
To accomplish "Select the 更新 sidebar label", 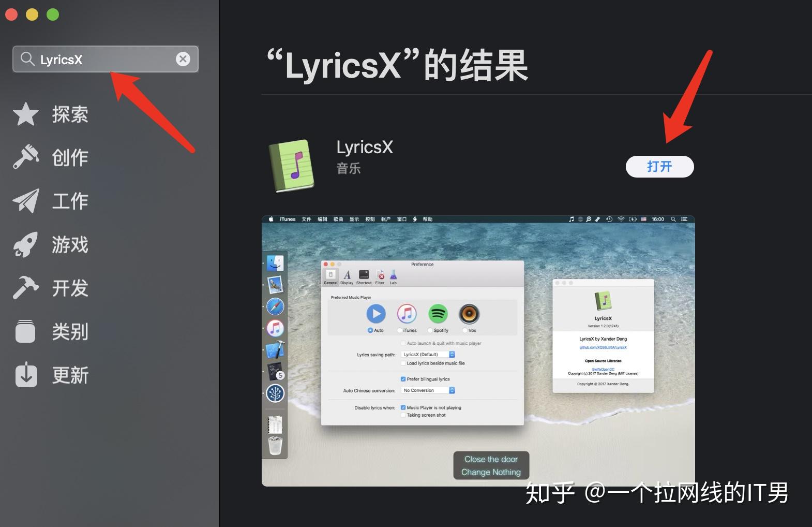I will 70,375.
